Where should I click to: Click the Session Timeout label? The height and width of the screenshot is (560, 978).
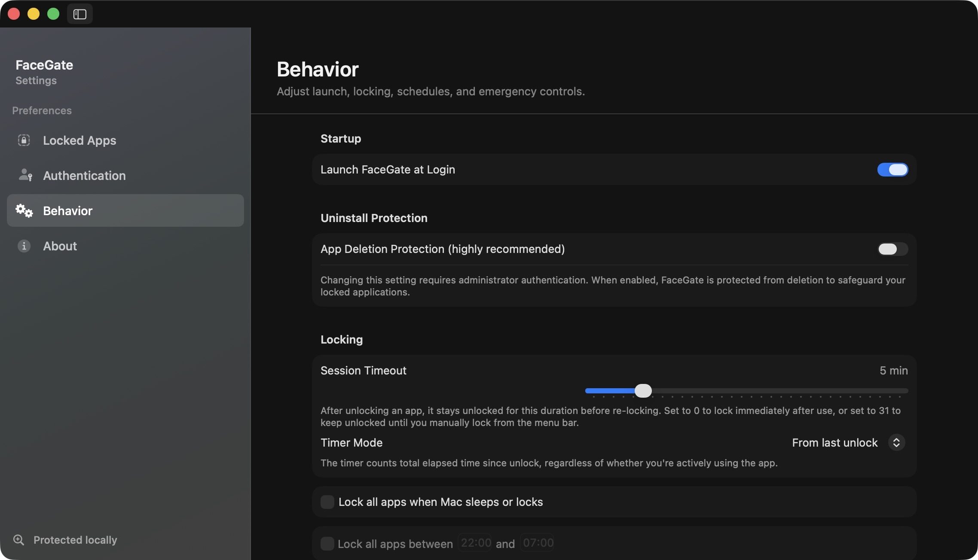(x=364, y=371)
